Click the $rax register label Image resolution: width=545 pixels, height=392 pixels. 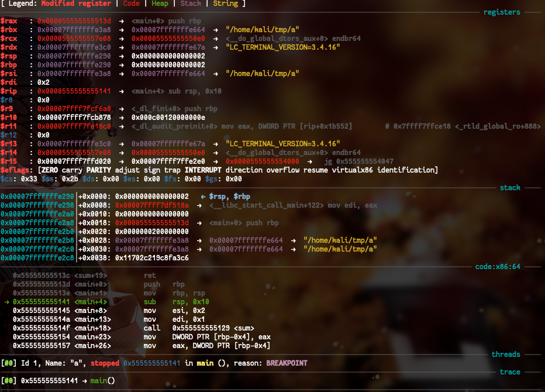point(9,21)
